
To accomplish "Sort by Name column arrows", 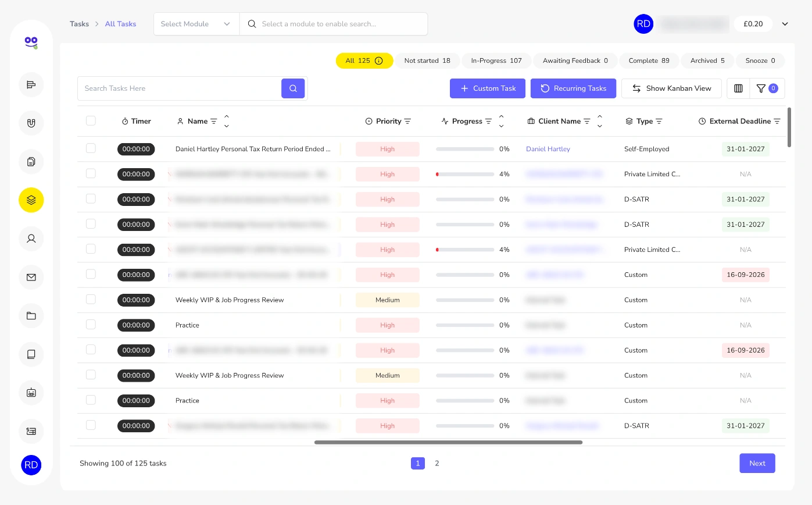I will [x=227, y=121].
